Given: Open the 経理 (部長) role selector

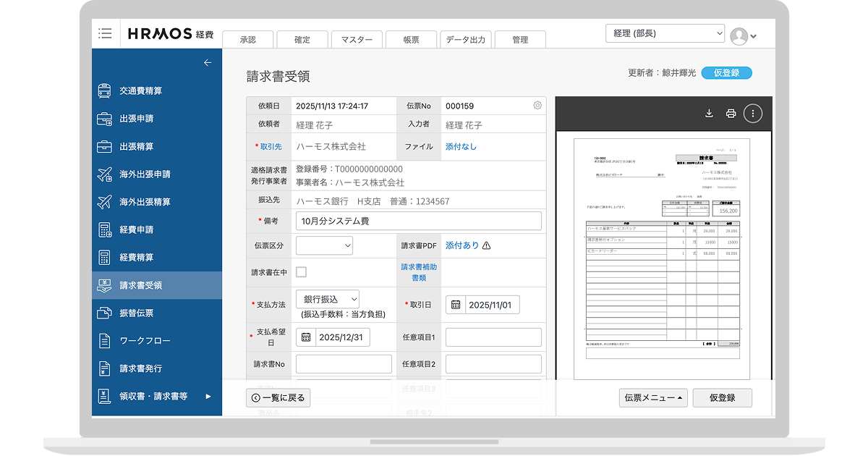Looking at the screenshot, I should [665, 33].
